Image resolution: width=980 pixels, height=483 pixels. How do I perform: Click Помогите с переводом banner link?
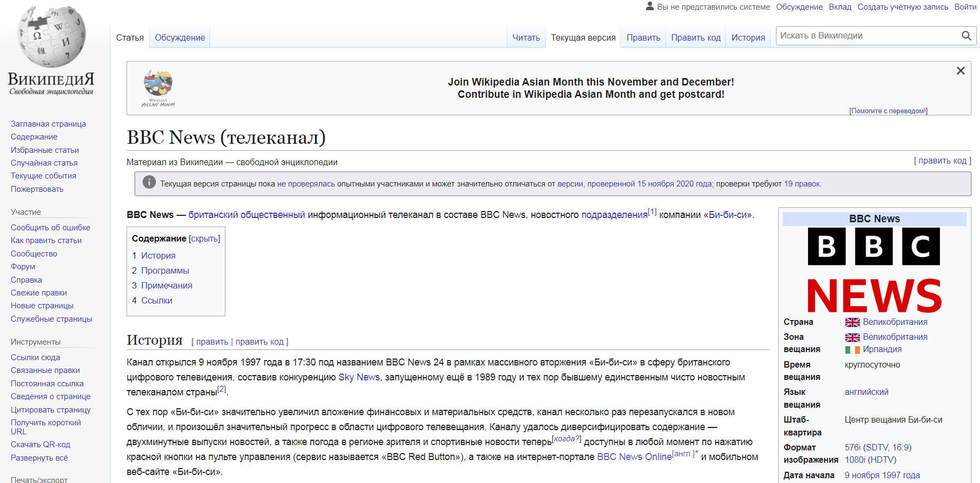(889, 111)
